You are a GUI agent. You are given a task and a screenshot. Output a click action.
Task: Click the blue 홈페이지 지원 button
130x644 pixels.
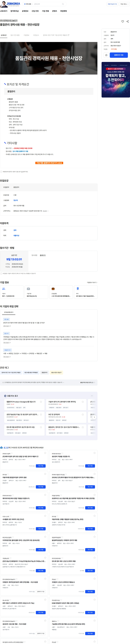(119, 55)
